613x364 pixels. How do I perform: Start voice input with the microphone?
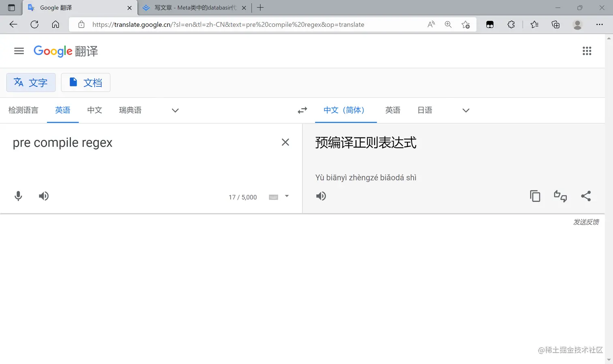coord(18,196)
